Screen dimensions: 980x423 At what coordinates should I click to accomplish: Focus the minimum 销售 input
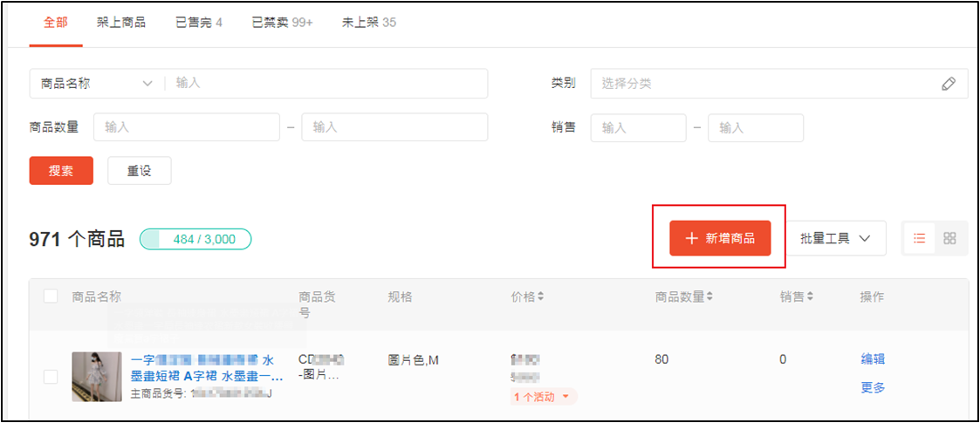click(638, 127)
